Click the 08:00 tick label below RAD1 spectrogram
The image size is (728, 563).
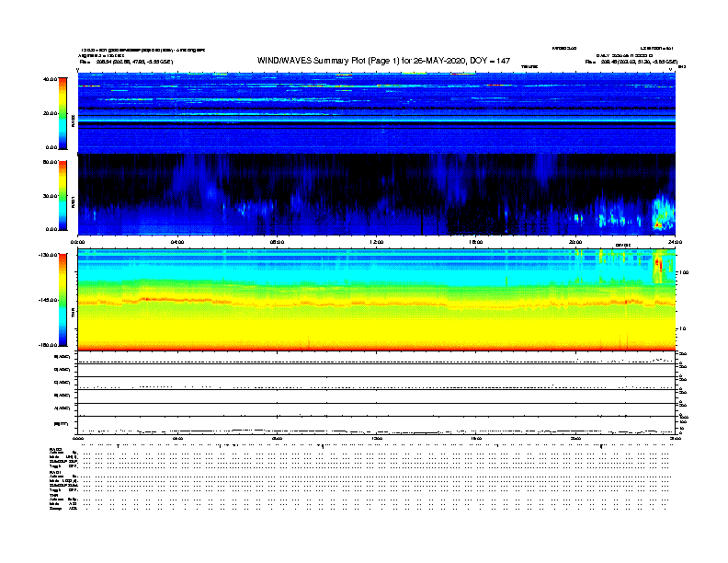pyautogui.click(x=278, y=242)
